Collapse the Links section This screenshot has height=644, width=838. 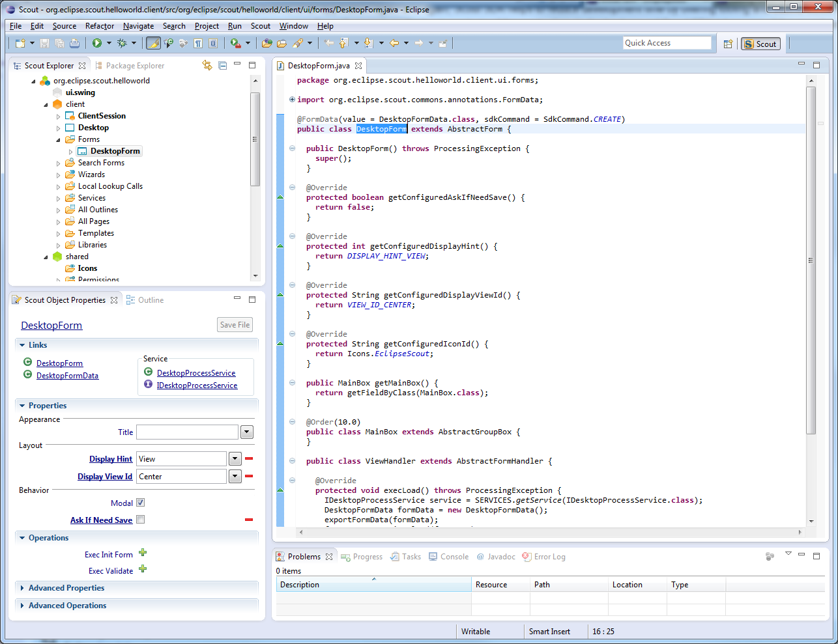click(x=22, y=345)
